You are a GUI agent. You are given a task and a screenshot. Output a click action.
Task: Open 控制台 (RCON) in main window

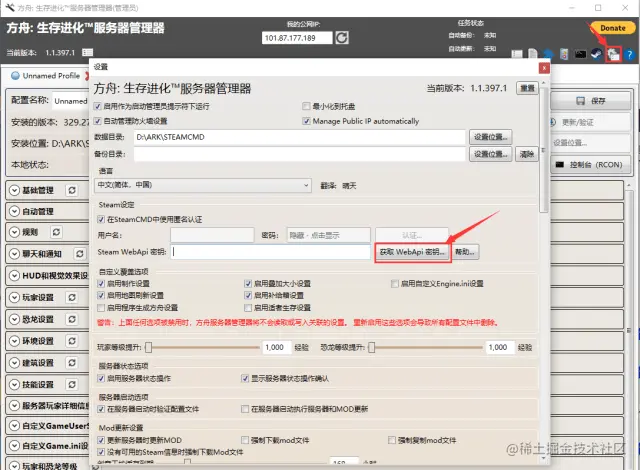click(591, 165)
